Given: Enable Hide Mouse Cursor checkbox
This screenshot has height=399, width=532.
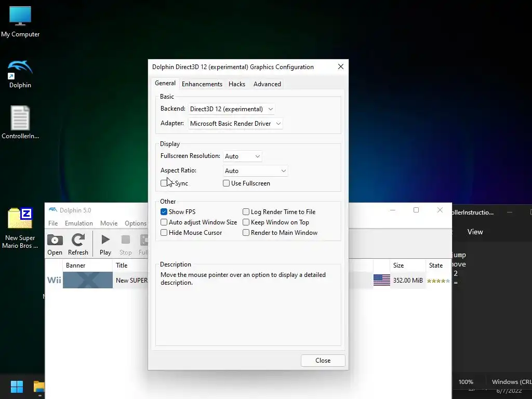Looking at the screenshot, I should [x=164, y=233].
